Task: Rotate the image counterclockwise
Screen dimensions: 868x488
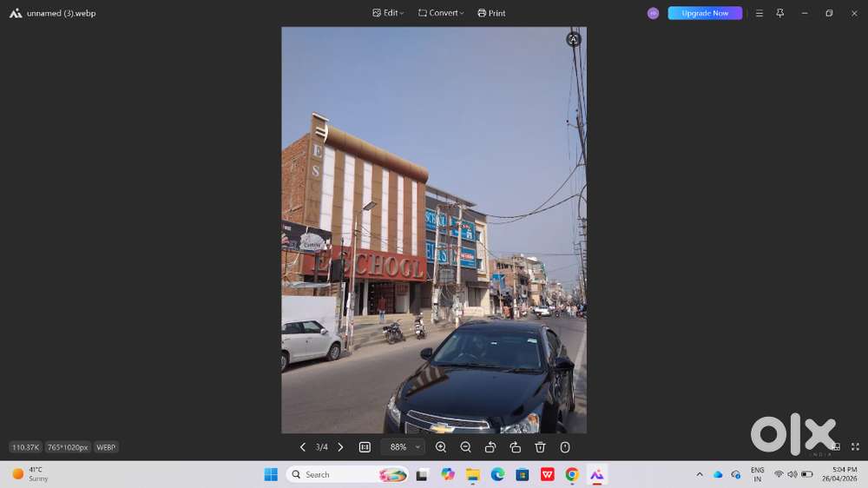Action: click(x=490, y=447)
